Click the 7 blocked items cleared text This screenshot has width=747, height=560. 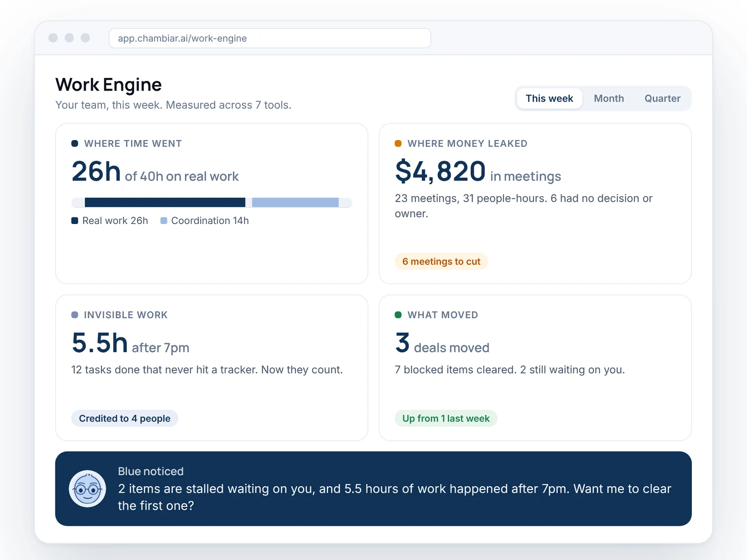coord(510,370)
